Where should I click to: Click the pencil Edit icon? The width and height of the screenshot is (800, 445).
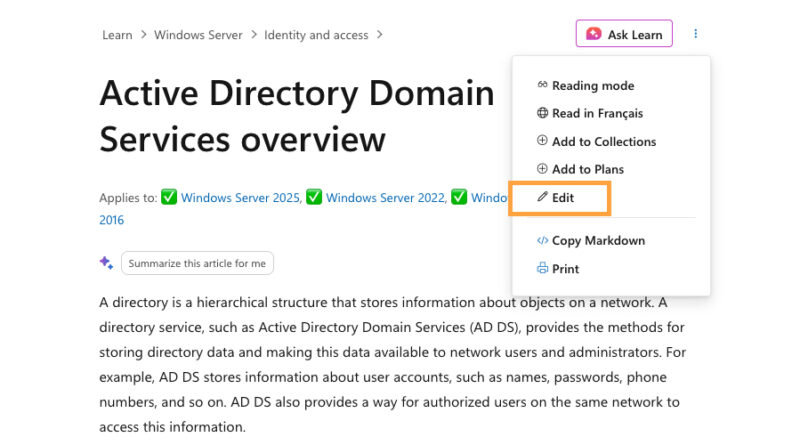pos(542,196)
